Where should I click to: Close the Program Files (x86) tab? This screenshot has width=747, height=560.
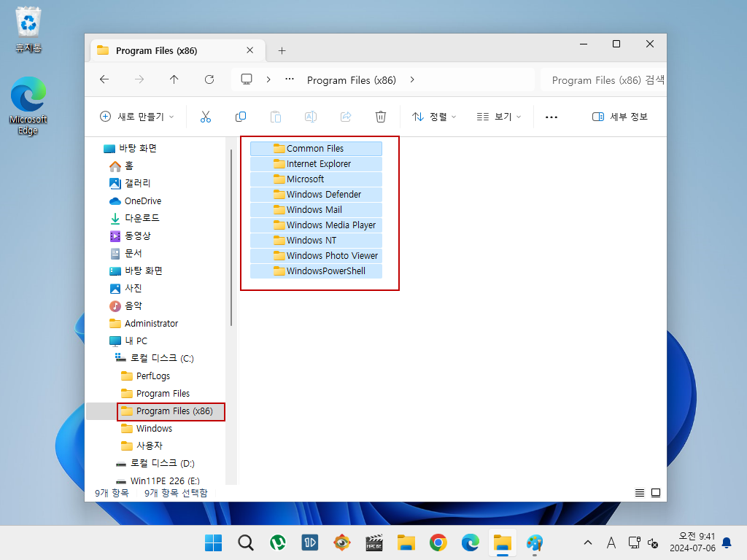249,50
